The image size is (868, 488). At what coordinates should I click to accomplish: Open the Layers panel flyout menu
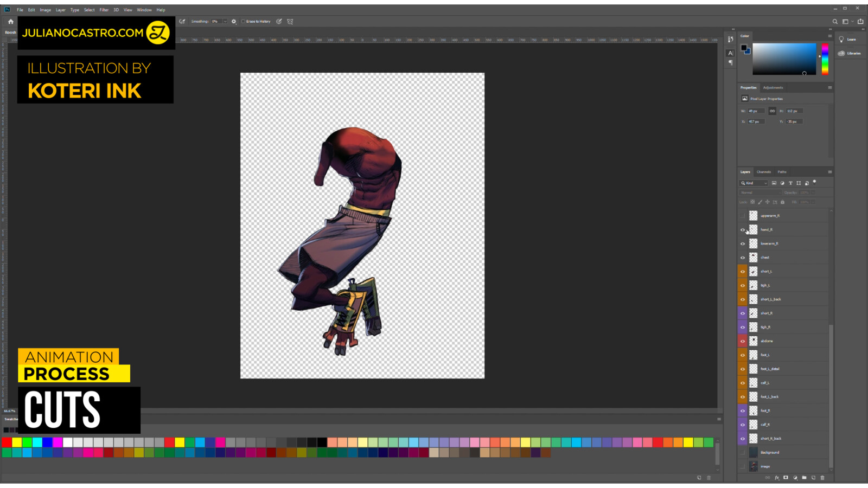[x=829, y=172]
